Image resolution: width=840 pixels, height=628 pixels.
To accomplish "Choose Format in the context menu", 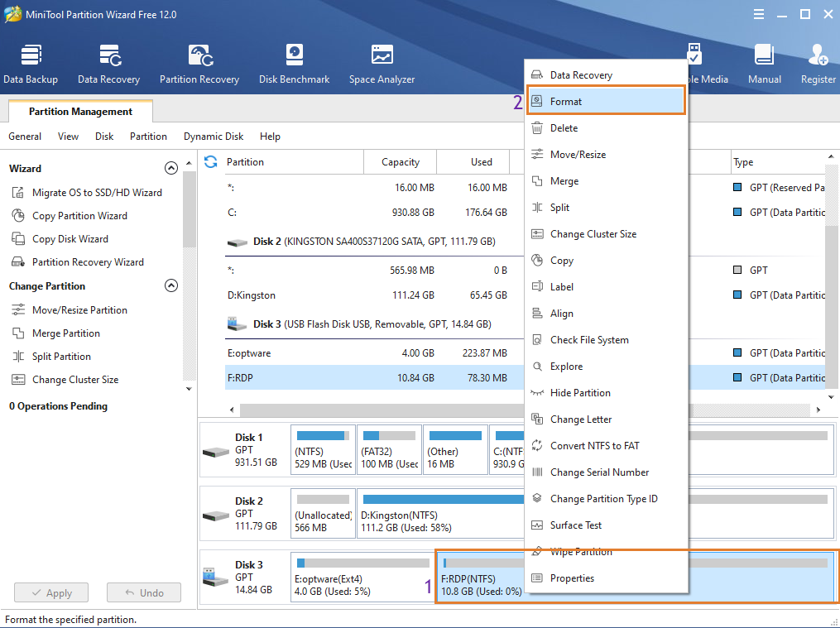I will click(566, 102).
